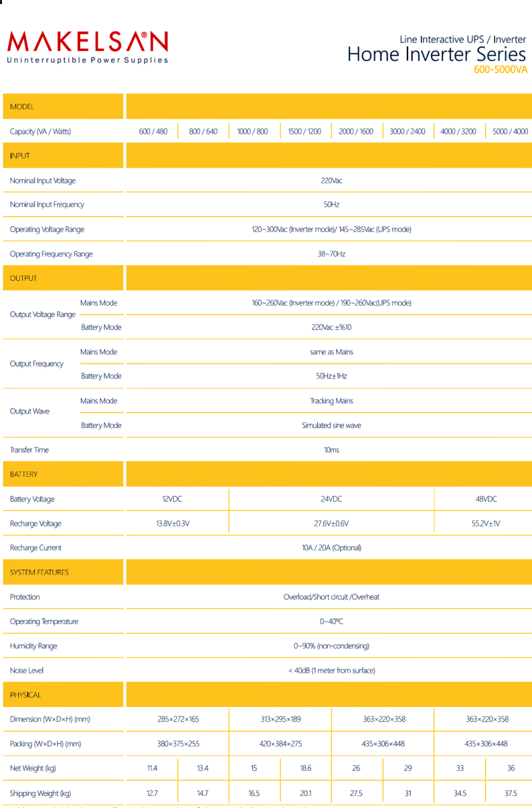Select the '48VDC' battery voltage cell

(x=486, y=499)
